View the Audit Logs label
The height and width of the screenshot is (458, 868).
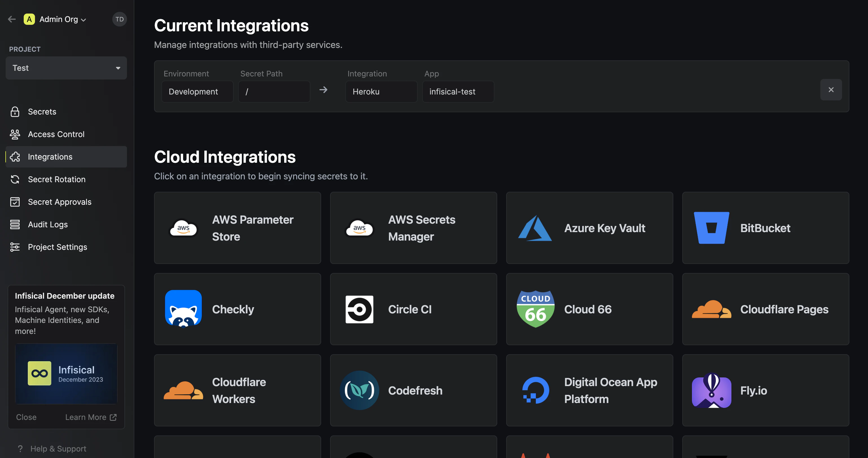(x=48, y=224)
